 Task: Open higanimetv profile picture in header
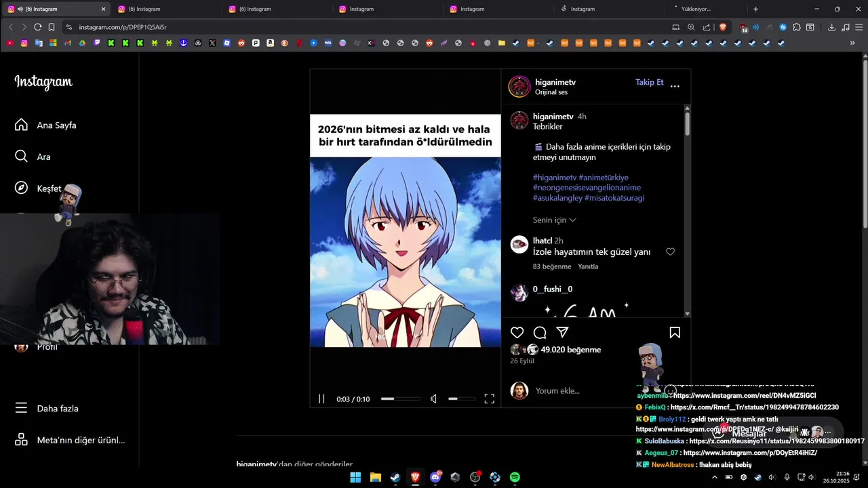[519, 87]
